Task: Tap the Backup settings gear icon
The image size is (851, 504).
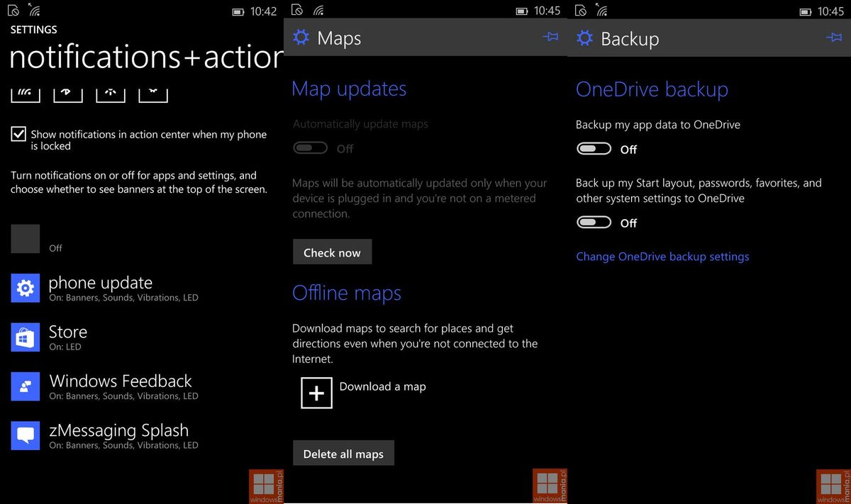Action: 584,38
